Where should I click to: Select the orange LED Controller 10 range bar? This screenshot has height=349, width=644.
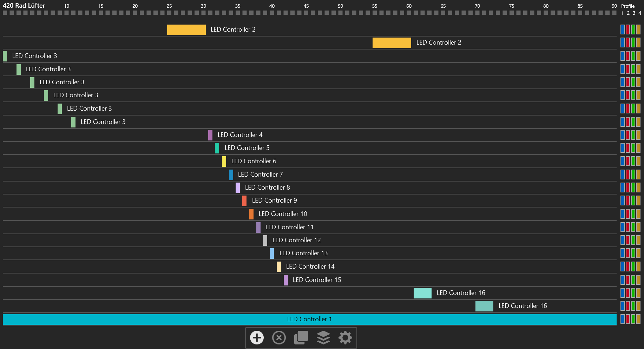tap(251, 214)
